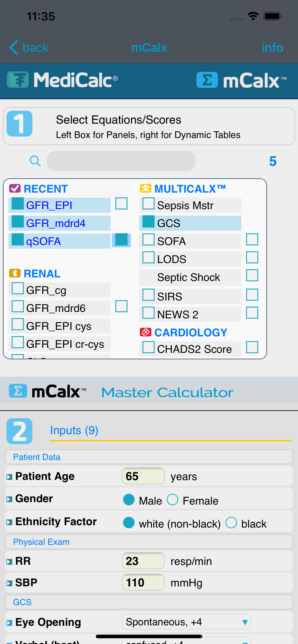Expand the SBP info arrow
This screenshot has width=298, height=644.
click(9, 583)
